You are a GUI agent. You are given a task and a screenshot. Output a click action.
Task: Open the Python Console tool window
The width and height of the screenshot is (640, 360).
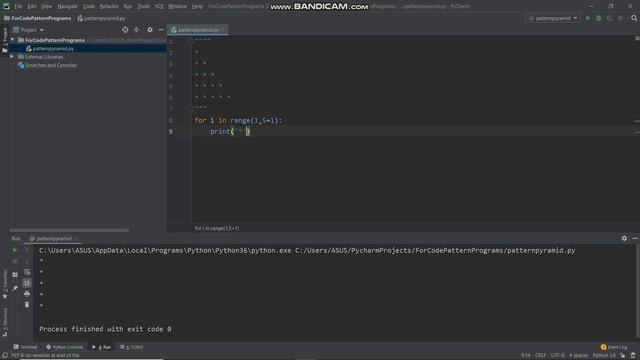pyautogui.click(x=64, y=347)
